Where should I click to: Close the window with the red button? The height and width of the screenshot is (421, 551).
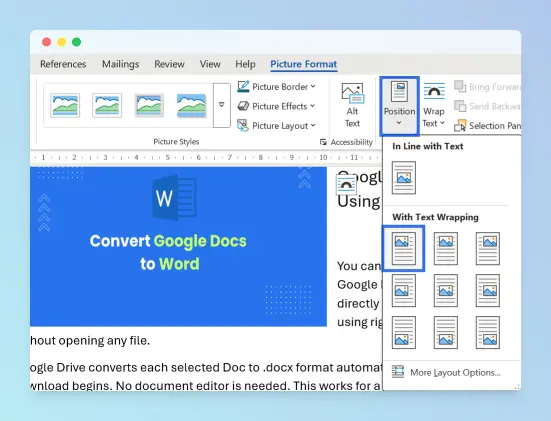[x=46, y=42]
